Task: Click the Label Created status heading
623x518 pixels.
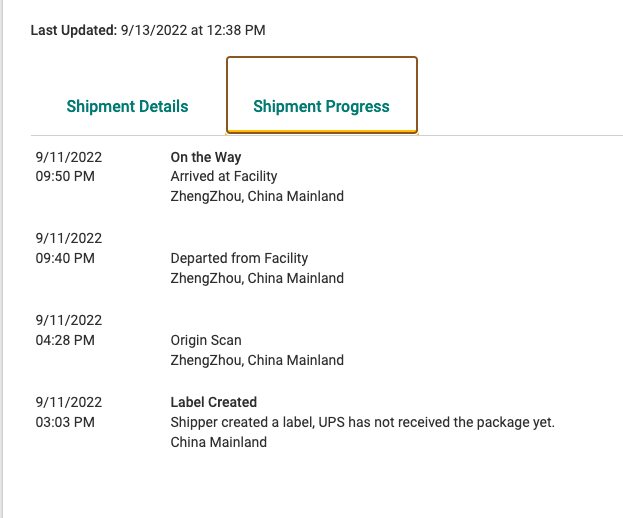Action: 214,402
